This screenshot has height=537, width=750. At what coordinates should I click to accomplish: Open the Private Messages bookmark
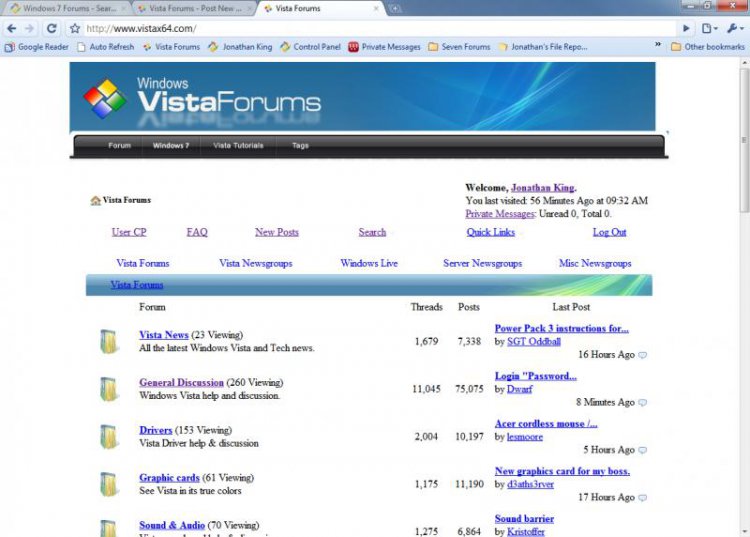[385, 47]
